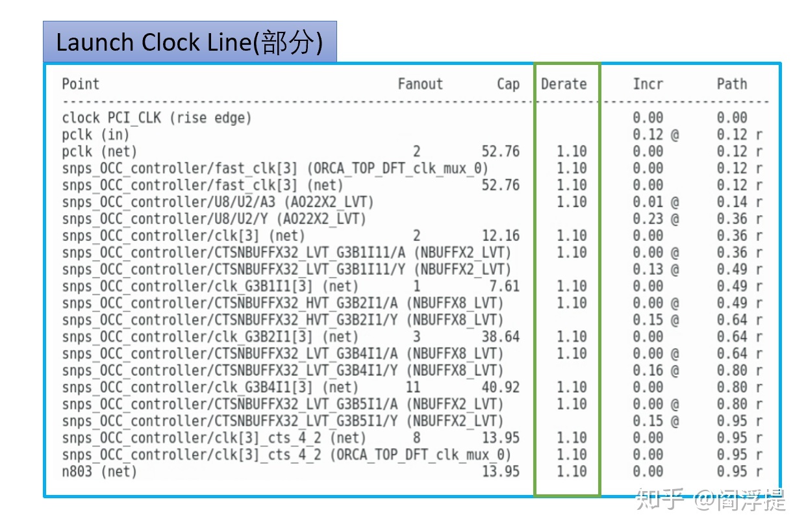The image size is (806, 532).
Task: Click the Path column header
Action: (x=732, y=84)
